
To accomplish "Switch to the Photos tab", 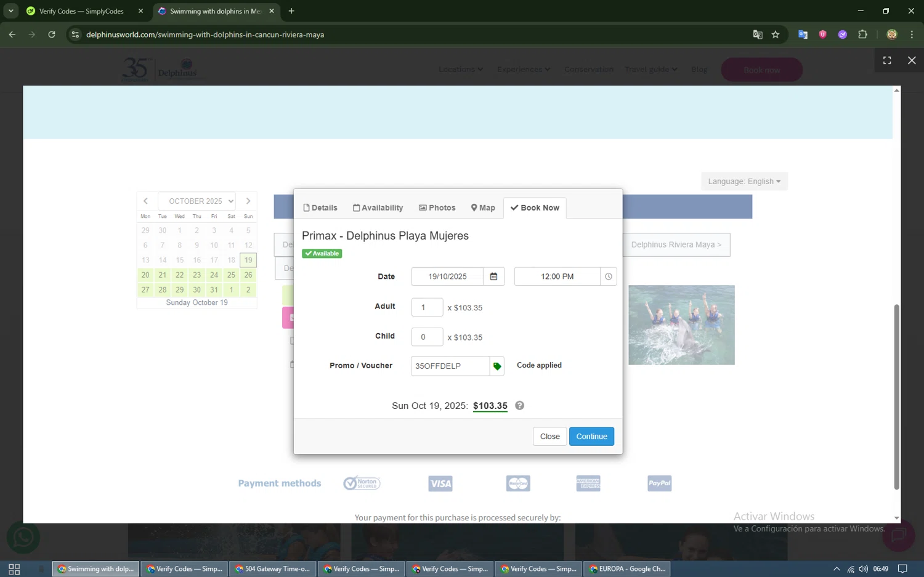I will tap(437, 208).
